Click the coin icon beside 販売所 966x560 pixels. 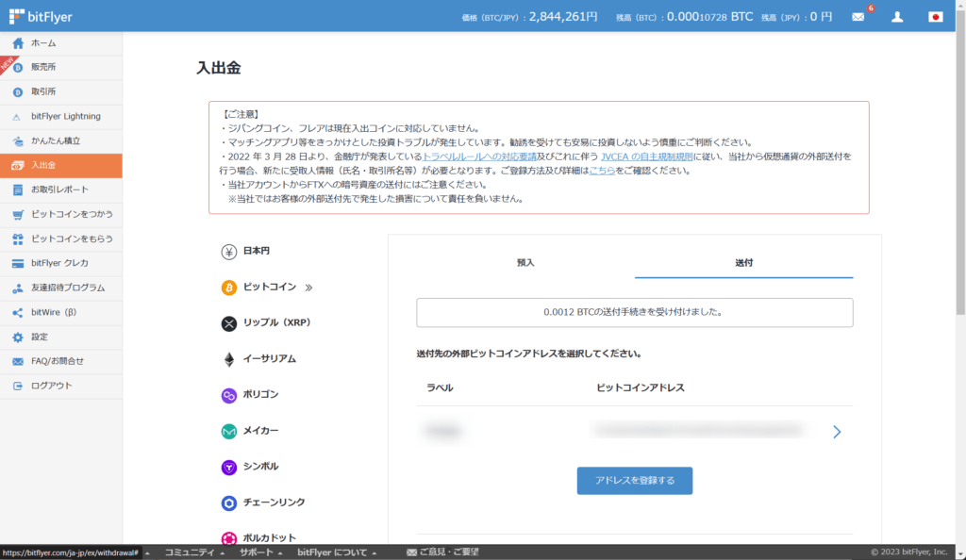click(x=18, y=68)
